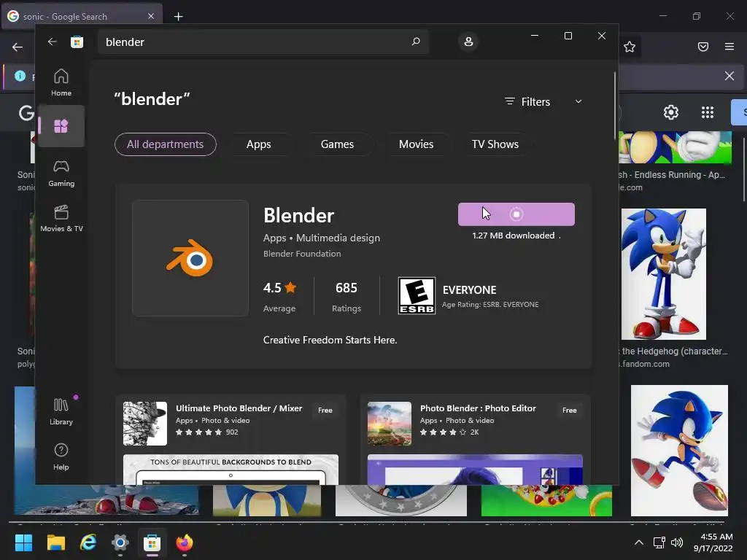
Task: Open a new browser tab
Action: point(178,17)
